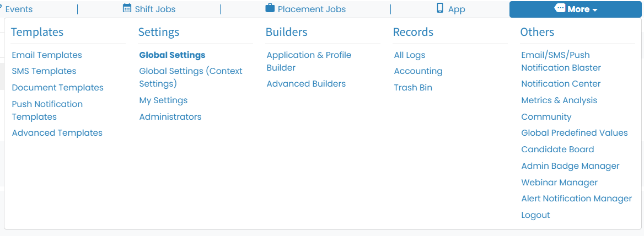Image resolution: width=644 pixels, height=240 pixels.
Task: Open the Trash Bin
Action: pyautogui.click(x=413, y=88)
